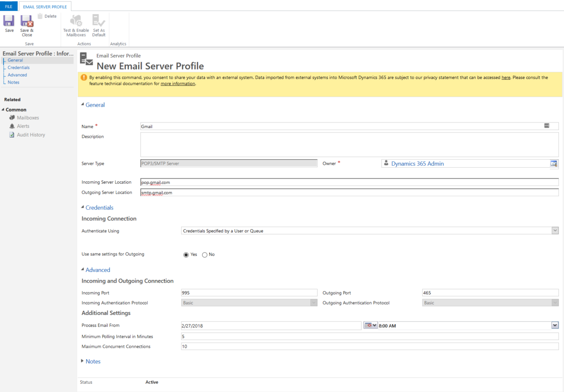Viewport: 564px width, 392px height.
Task: Click the Active status value
Action: pos(152,382)
